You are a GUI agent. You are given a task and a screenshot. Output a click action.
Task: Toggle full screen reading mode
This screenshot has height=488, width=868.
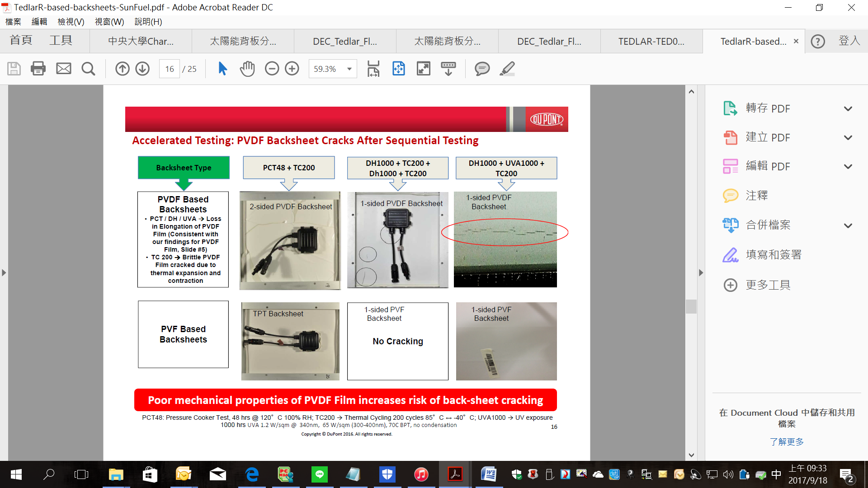423,69
